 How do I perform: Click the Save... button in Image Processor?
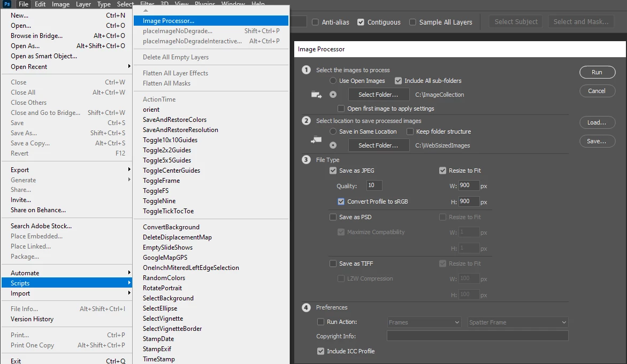(597, 141)
